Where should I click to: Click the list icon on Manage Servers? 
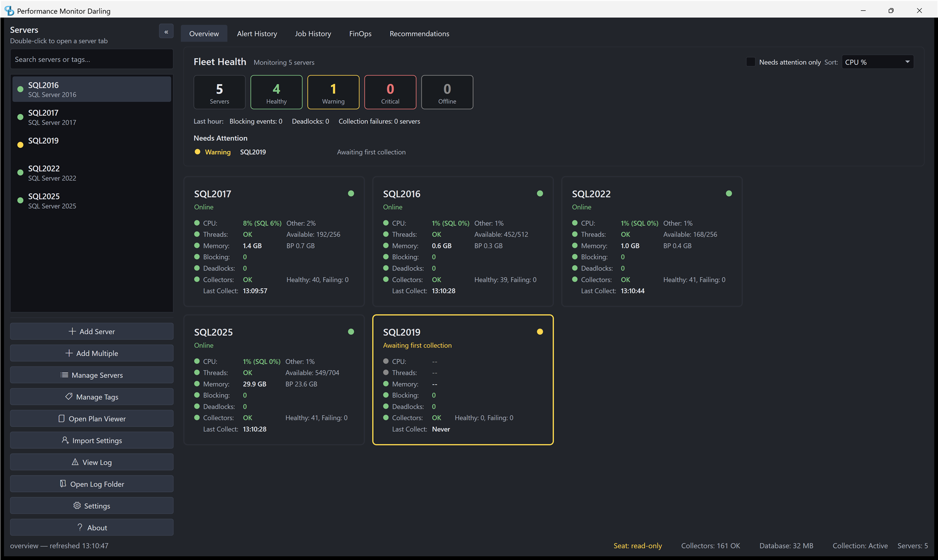click(x=64, y=375)
